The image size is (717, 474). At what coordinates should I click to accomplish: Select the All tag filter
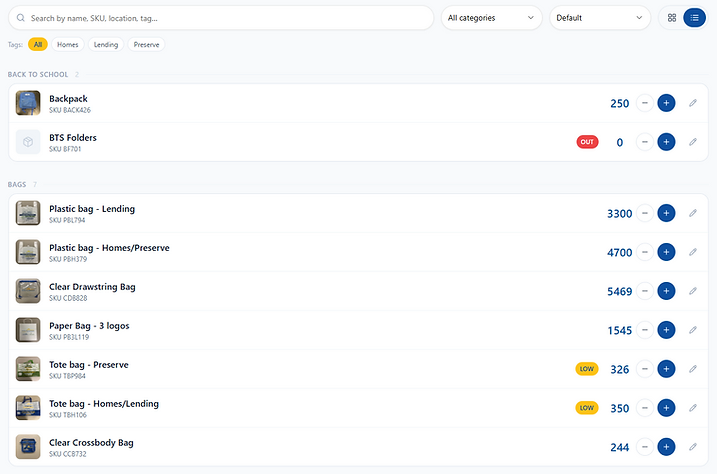coord(38,44)
